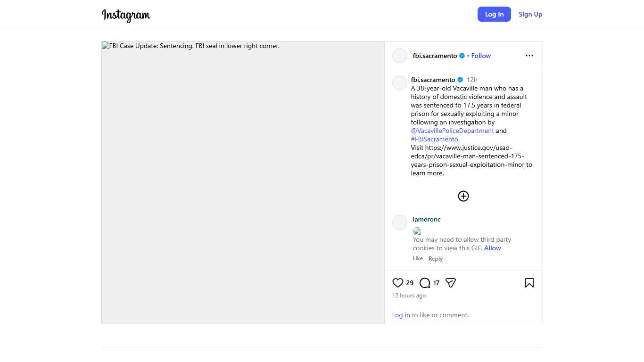644x362 pixels.
Task: Click the fbi.sacramento profile picture in header
Action: click(400, 56)
